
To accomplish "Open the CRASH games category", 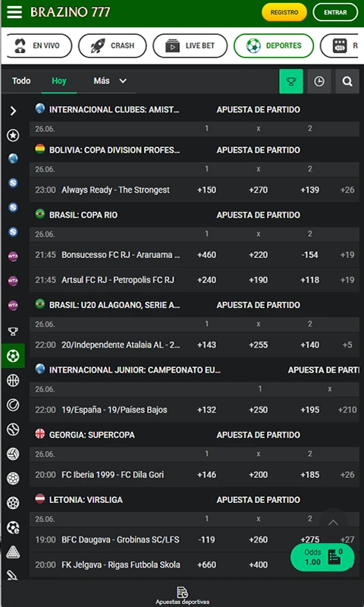I will [x=112, y=46].
